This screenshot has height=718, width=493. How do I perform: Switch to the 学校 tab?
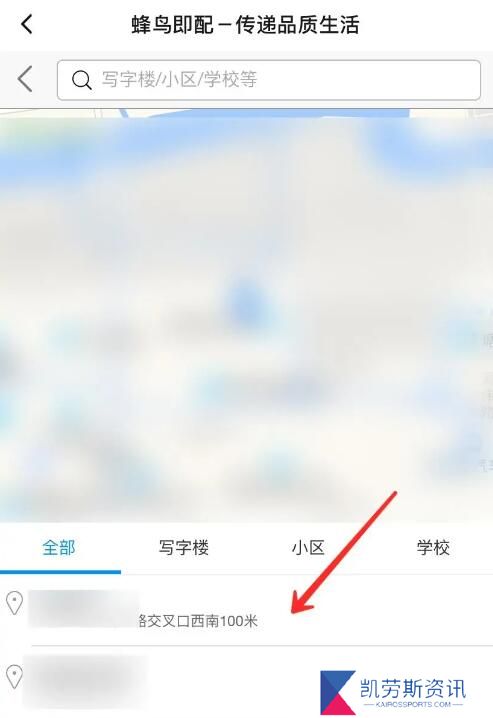click(433, 547)
